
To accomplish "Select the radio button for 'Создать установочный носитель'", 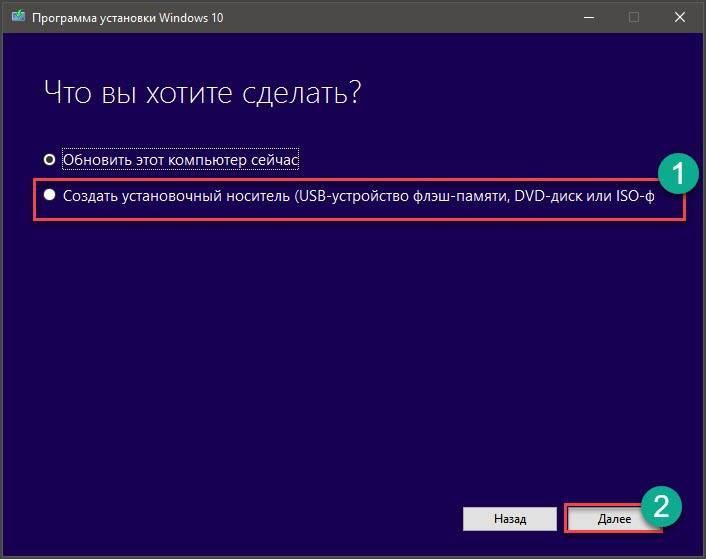I will (50, 195).
